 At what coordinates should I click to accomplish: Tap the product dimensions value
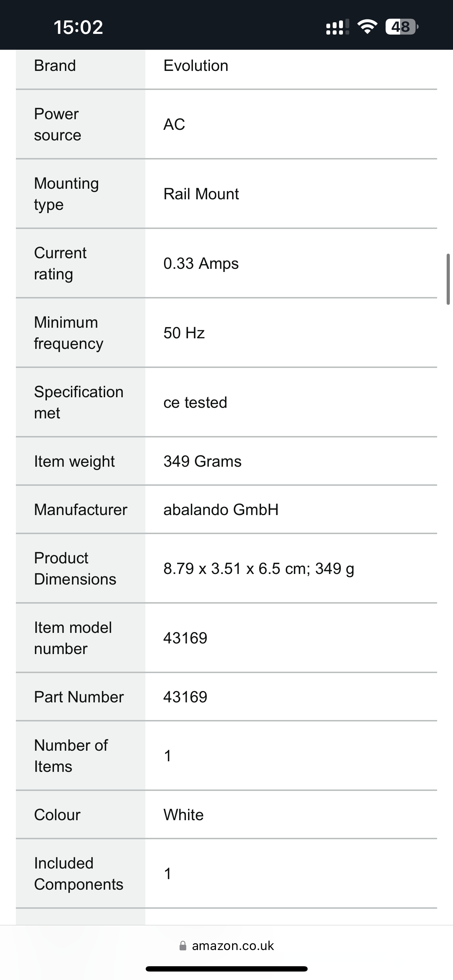click(259, 569)
